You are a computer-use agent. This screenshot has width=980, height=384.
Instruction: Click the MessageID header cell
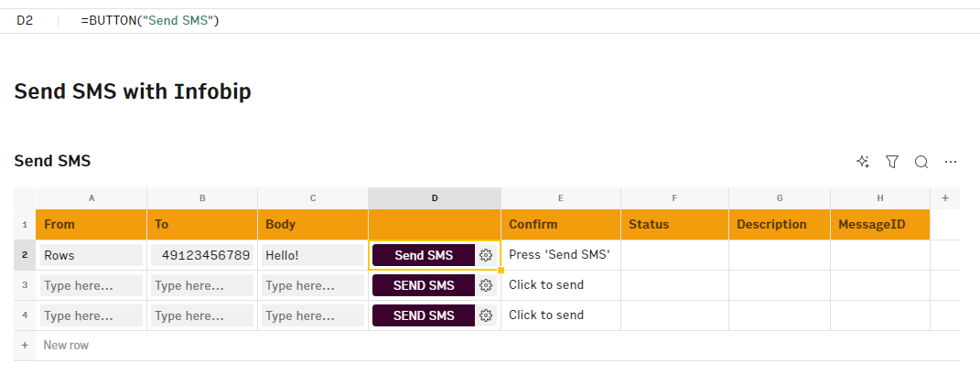(880, 224)
